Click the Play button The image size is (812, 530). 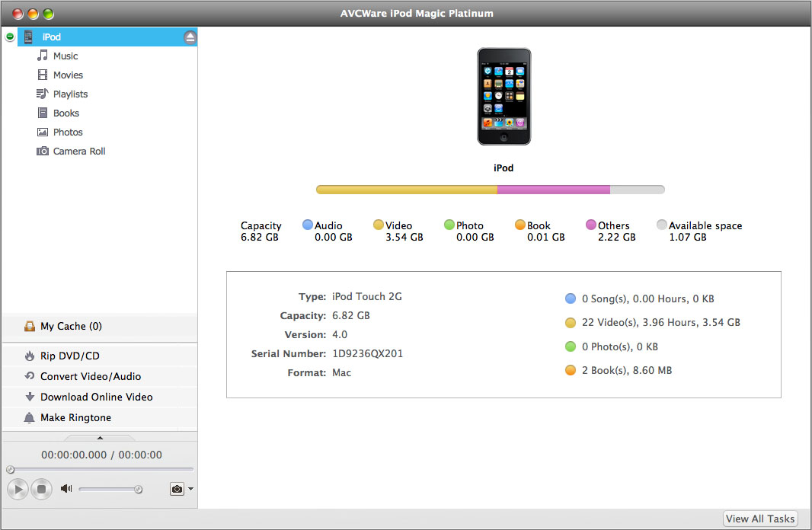coord(18,489)
